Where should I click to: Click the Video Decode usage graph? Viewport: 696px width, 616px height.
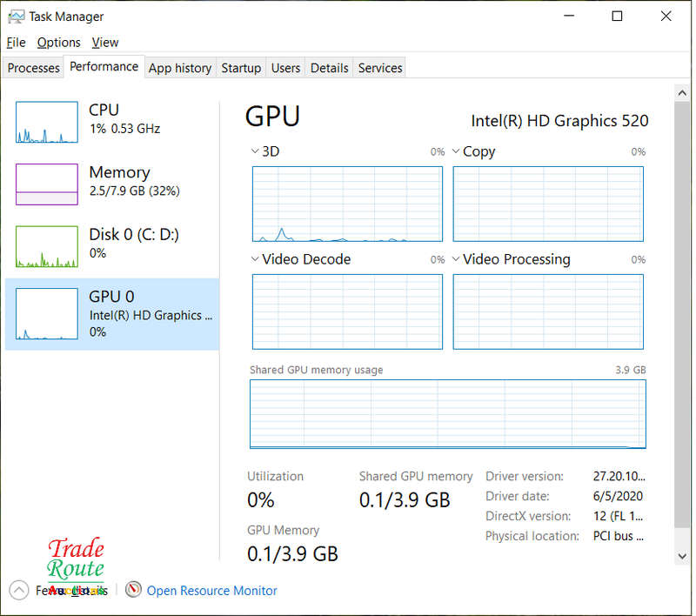[x=347, y=312]
